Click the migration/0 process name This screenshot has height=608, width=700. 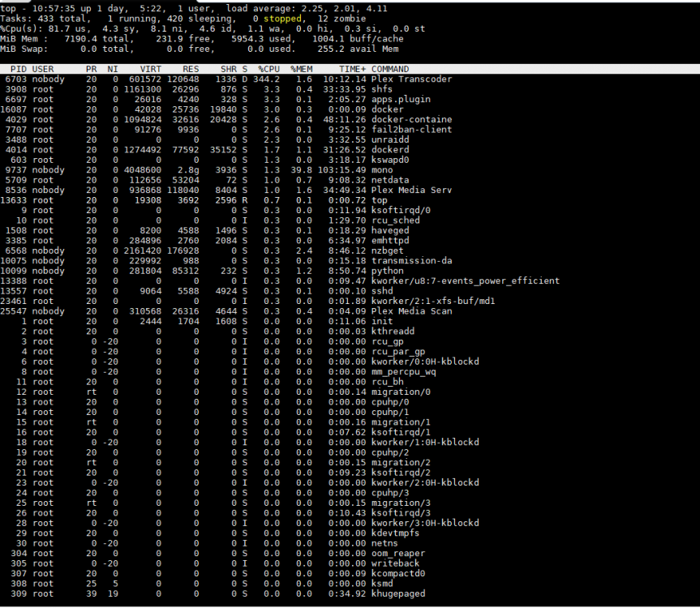(401, 392)
